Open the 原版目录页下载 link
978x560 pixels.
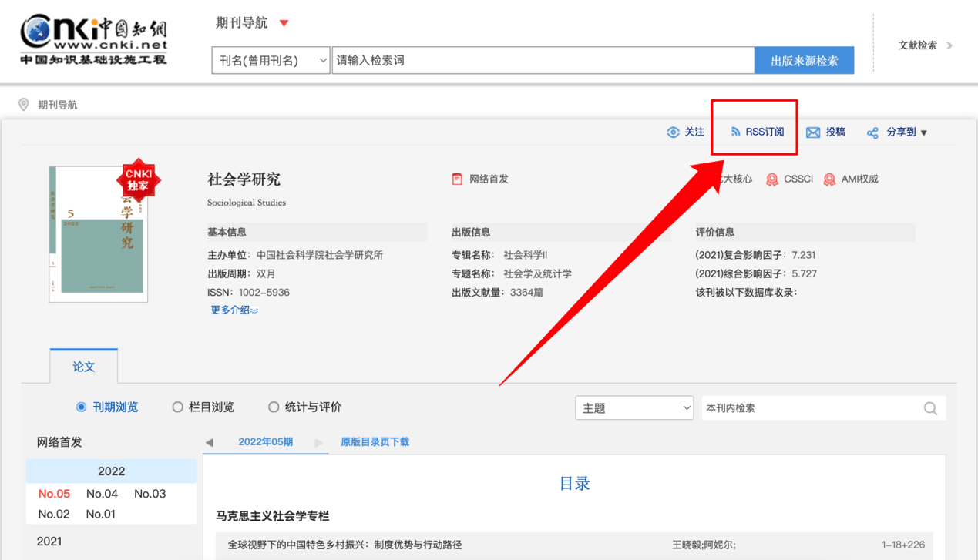[x=375, y=442]
